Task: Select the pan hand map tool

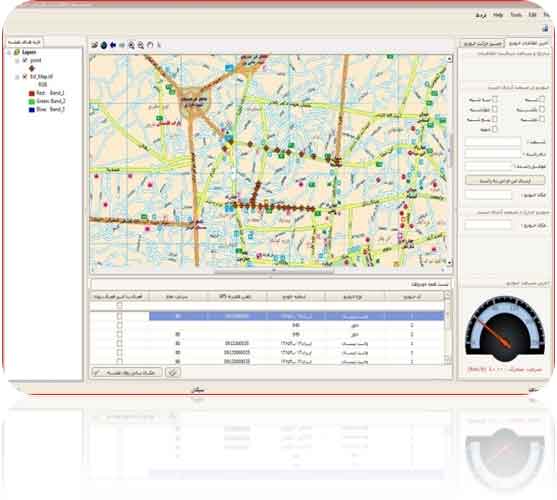Action: point(150,45)
